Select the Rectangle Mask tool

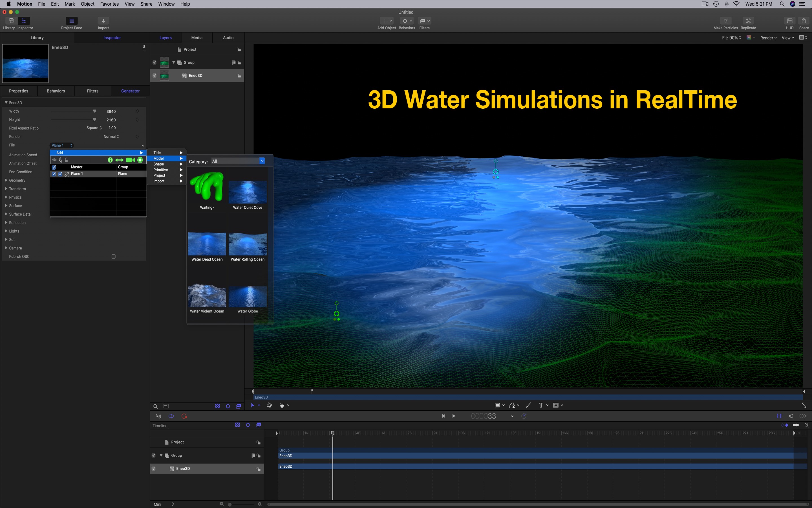556,405
